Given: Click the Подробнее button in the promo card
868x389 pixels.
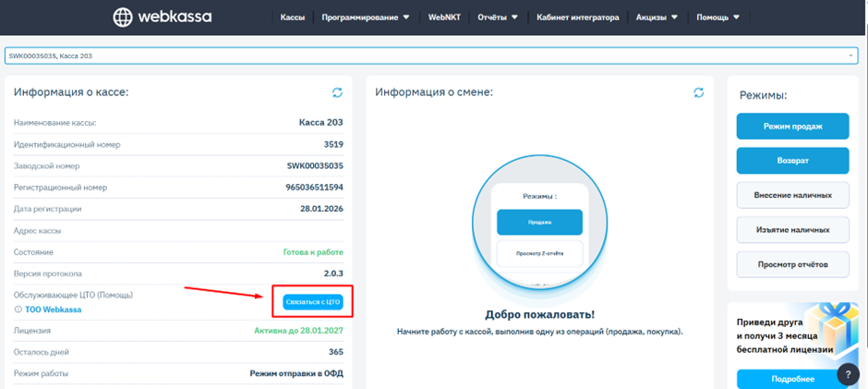Looking at the screenshot, I should click(x=792, y=379).
